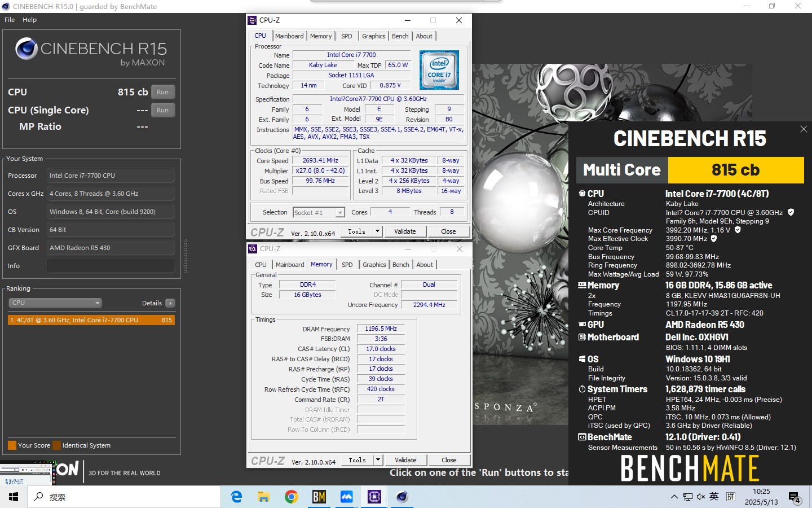This screenshot has height=508, width=812.
Task: Click the BenchMate section icon at panel bottom
Action: pos(582,437)
